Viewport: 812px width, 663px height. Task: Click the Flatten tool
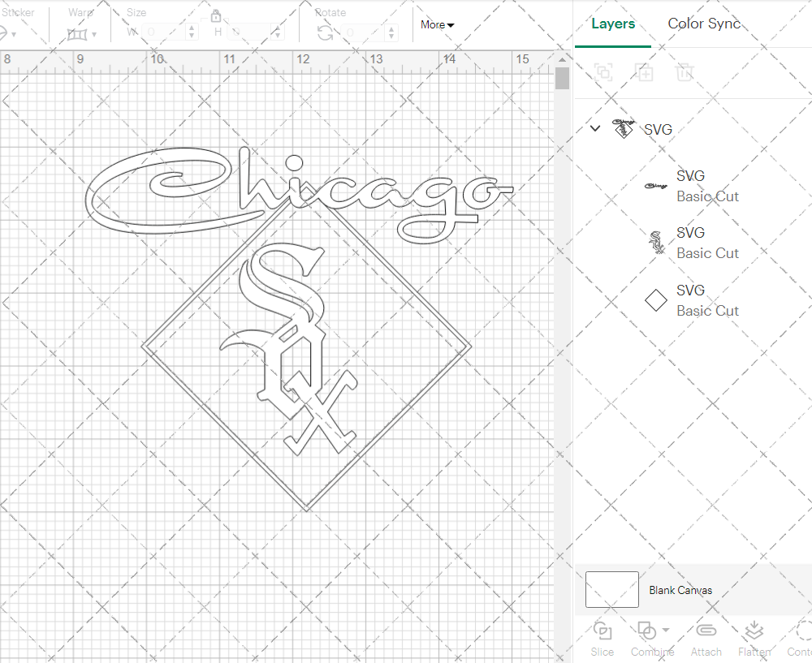point(754,639)
